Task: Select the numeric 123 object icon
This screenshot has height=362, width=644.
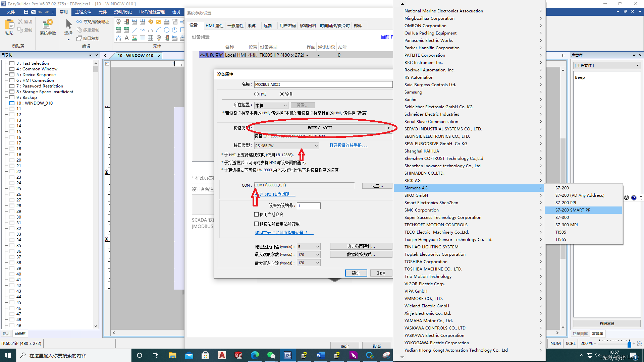Action: point(143,22)
